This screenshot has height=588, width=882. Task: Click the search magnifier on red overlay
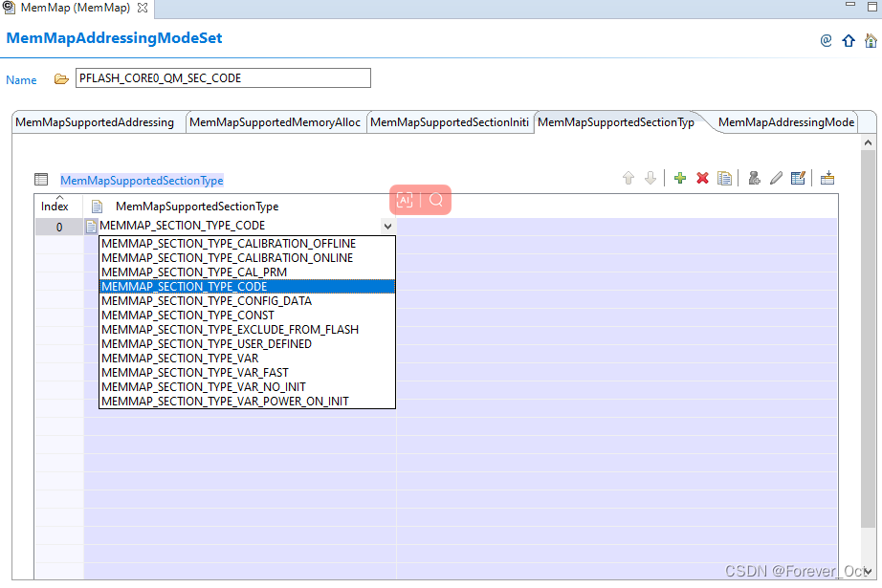point(436,200)
